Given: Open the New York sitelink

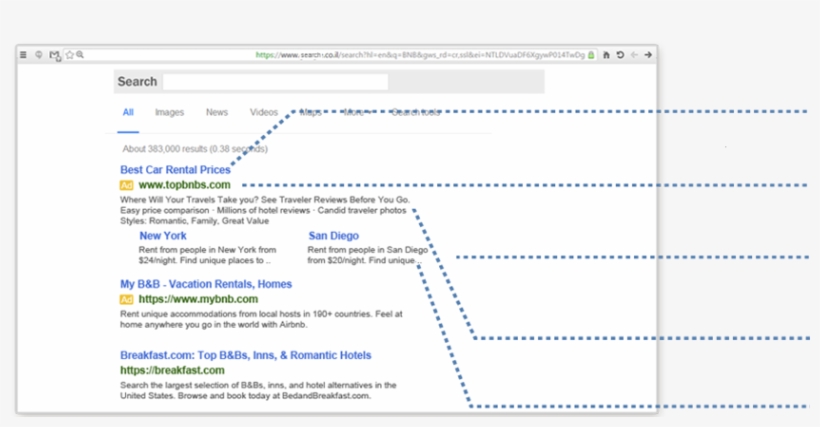Looking at the screenshot, I should [163, 236].
